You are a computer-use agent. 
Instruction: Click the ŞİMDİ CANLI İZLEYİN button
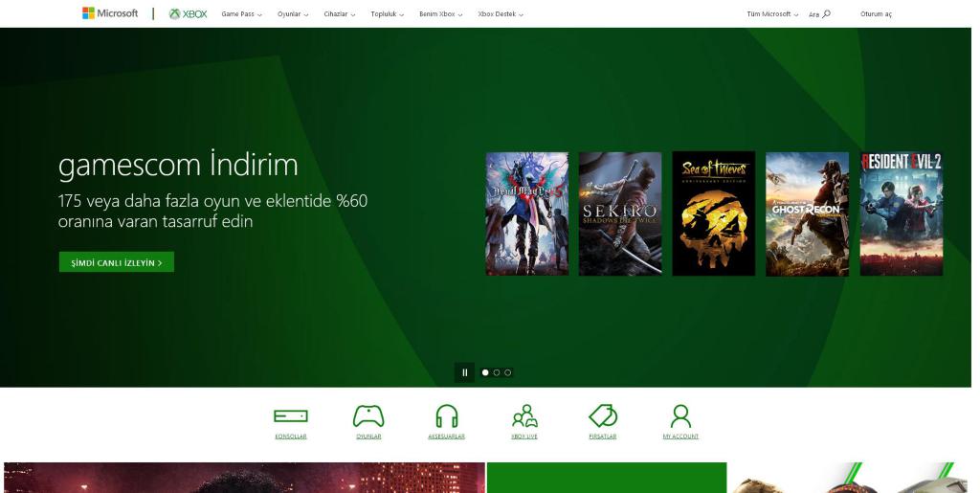pyautogui.click(x=116, y=262)
